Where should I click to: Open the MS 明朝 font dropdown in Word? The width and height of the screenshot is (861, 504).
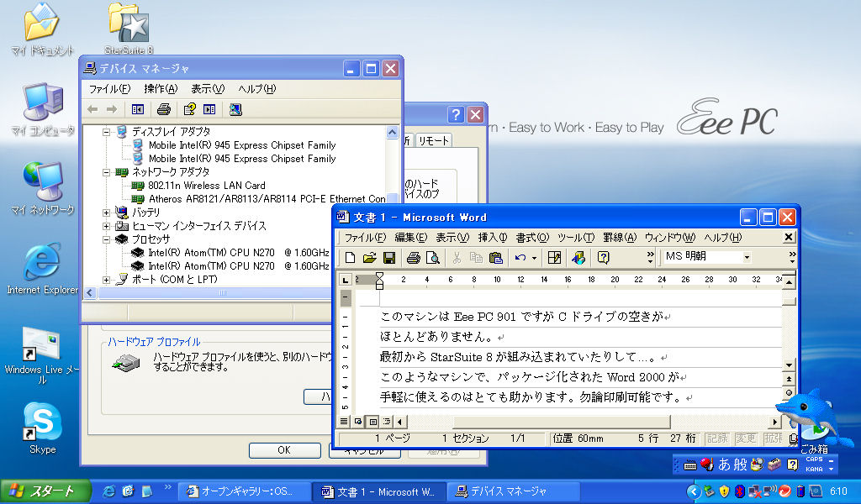pyautogui.click(x=747, y=257)
